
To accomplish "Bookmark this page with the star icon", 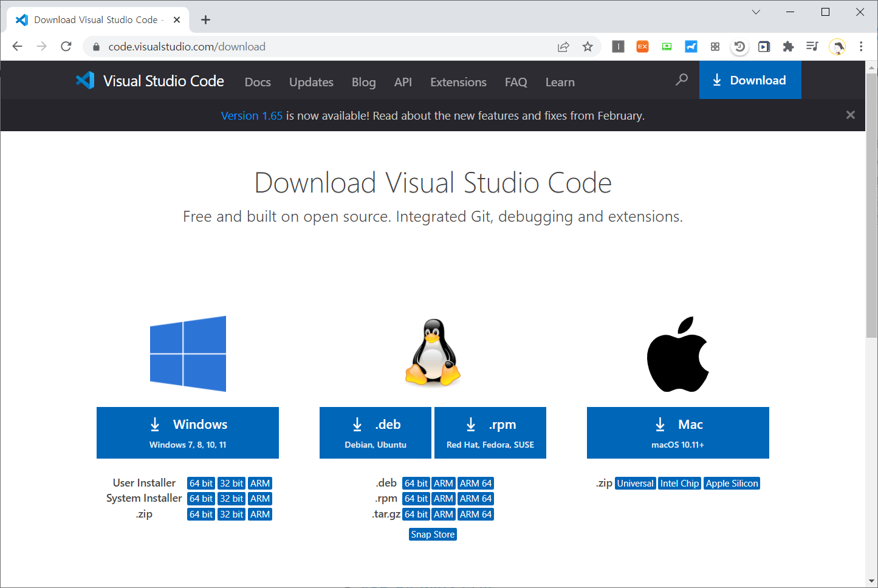I will (x=588, y=47).
